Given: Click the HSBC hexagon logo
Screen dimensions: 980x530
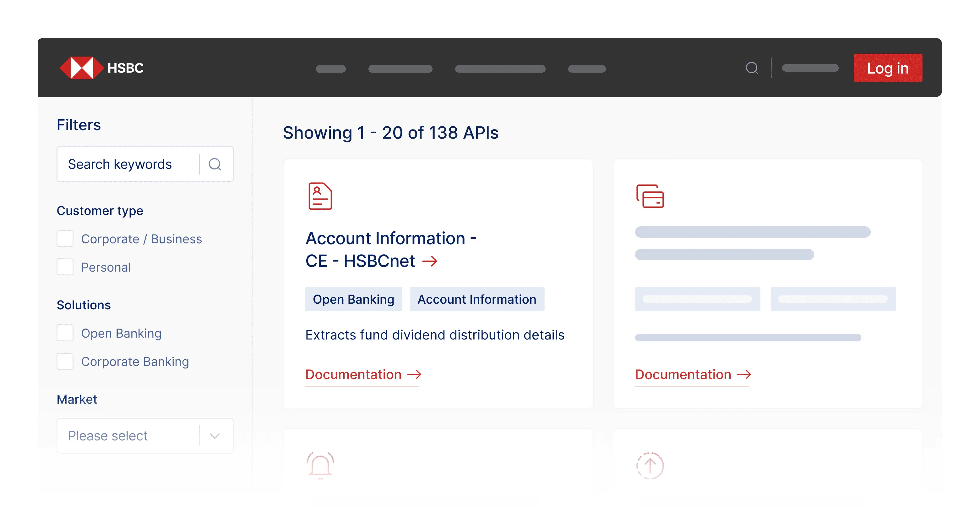Looking at the screenshot, I should (x=81, y=68).
